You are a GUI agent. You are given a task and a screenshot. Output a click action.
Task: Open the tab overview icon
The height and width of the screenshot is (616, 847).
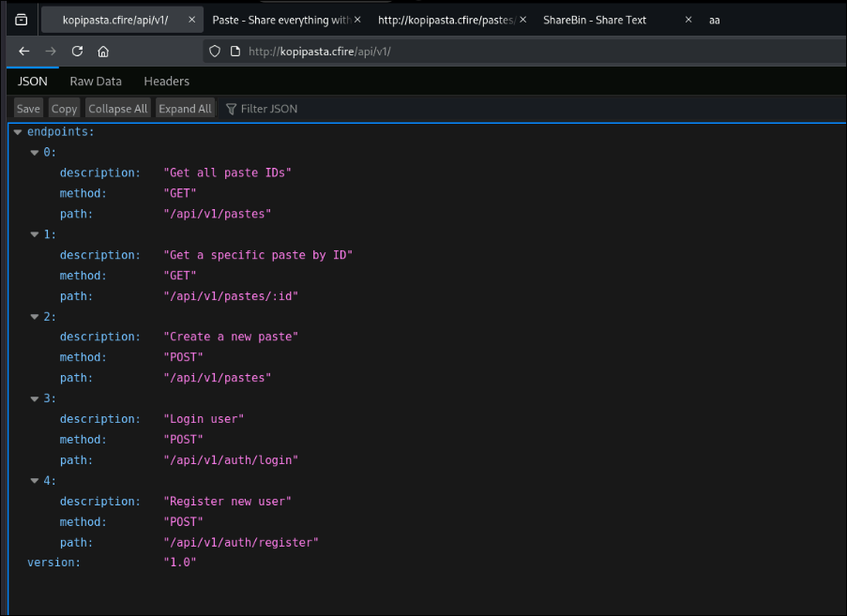pos(21,20)
